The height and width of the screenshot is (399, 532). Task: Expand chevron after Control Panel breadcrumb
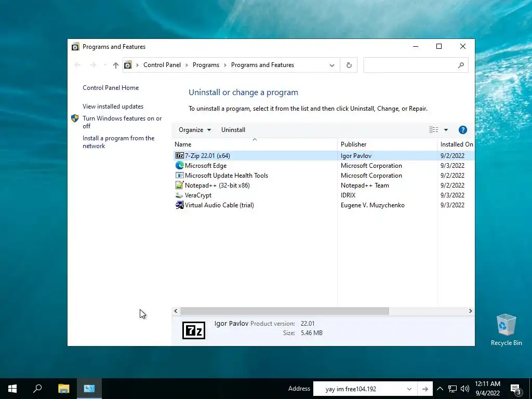187,65
